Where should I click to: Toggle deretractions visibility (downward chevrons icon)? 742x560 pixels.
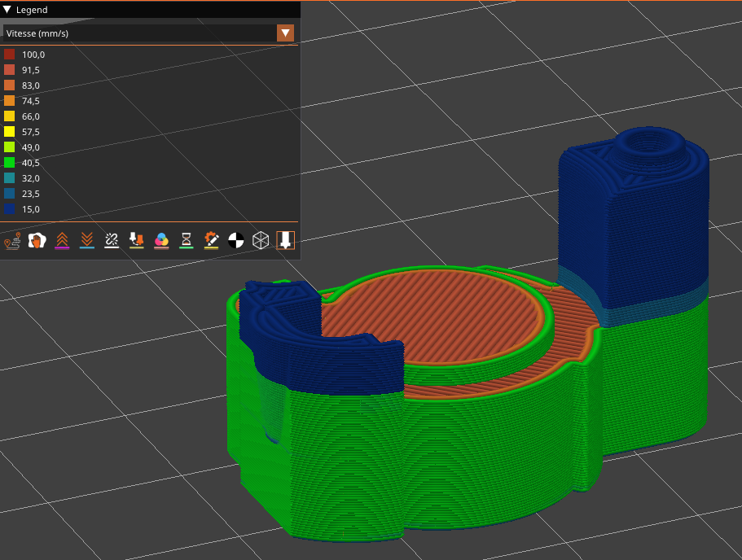pyautogui.click(x=86, y=241)
